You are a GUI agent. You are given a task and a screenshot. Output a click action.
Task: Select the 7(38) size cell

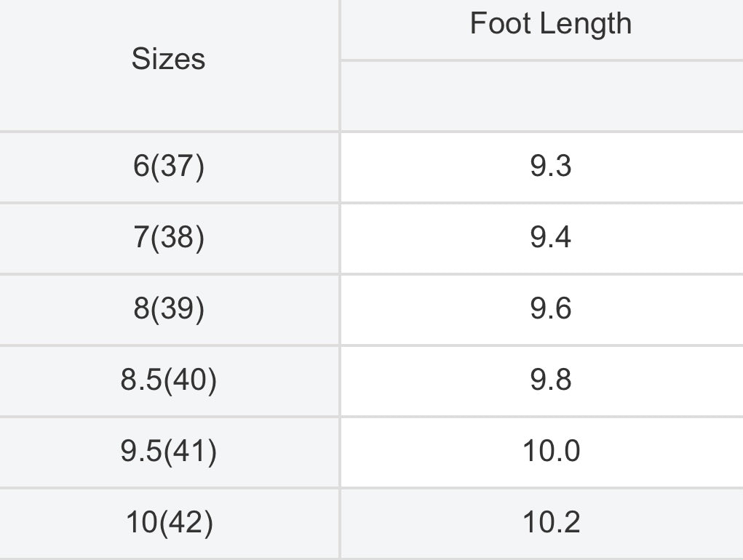pos(169,238)
